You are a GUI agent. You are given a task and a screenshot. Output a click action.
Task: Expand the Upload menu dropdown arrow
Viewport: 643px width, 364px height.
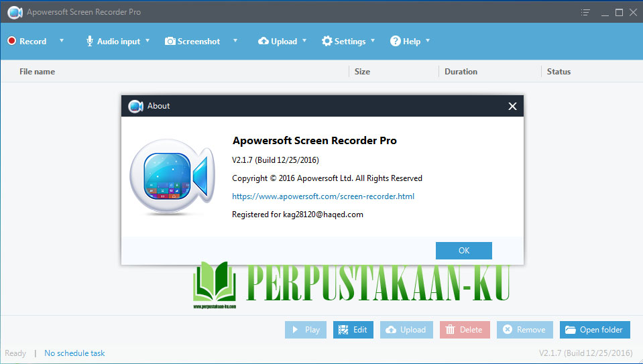pos(304,41)
